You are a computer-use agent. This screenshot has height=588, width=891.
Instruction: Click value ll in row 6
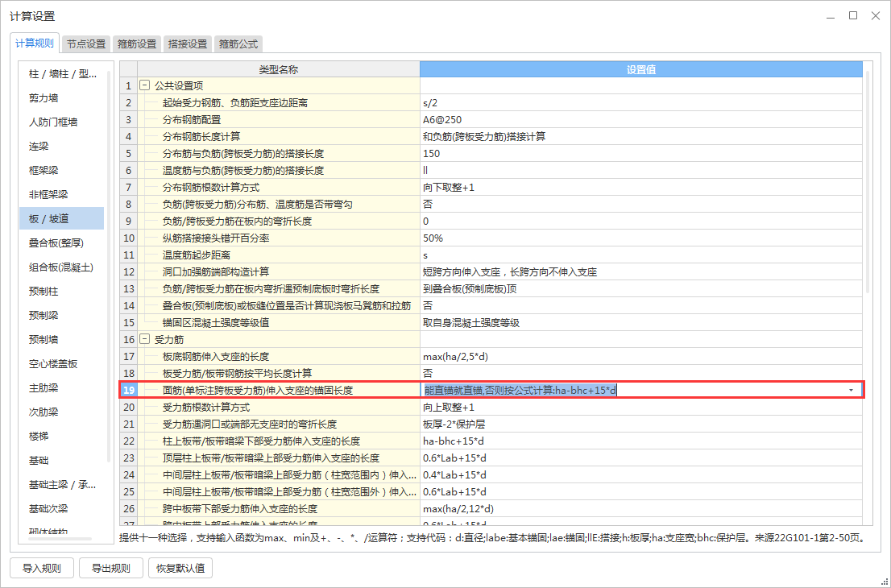click(x=641, y=171)
